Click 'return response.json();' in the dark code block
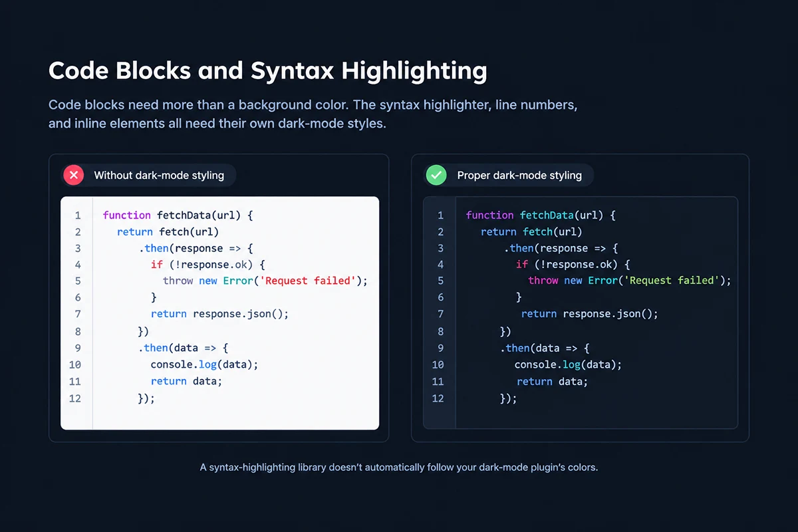Screen dimensions: 798x532 pyautogui.click(x=590, y=314)
